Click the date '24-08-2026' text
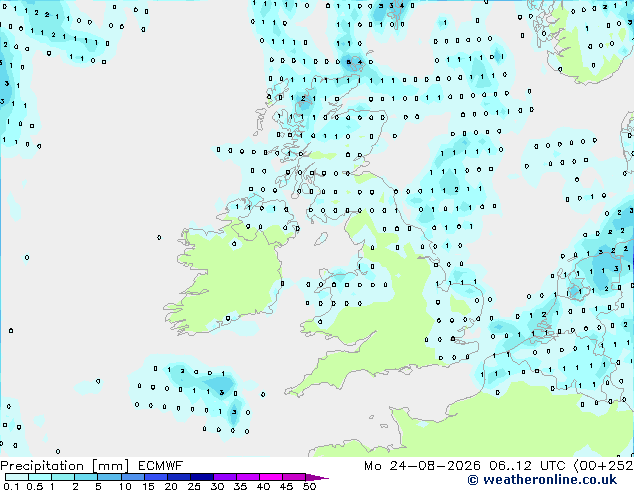 [x=435, y=466]
